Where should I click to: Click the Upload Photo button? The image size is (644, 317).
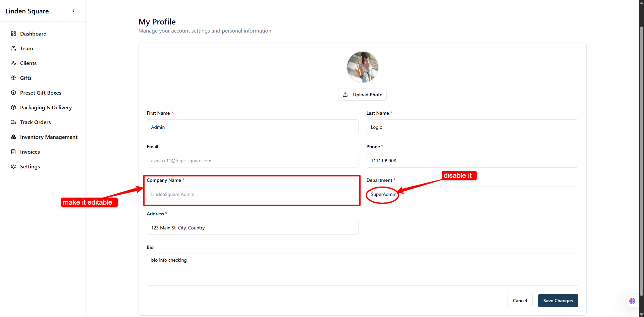(362, 95)
